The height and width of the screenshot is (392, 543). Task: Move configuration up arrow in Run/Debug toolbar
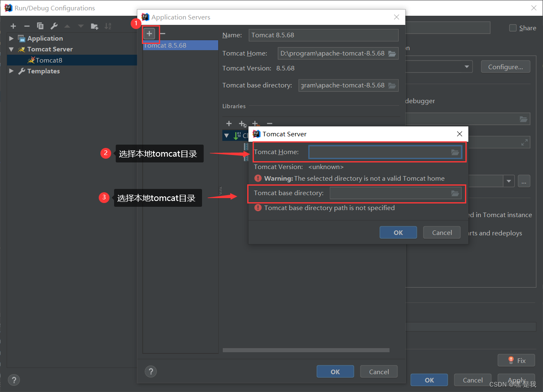coord(67,26)
